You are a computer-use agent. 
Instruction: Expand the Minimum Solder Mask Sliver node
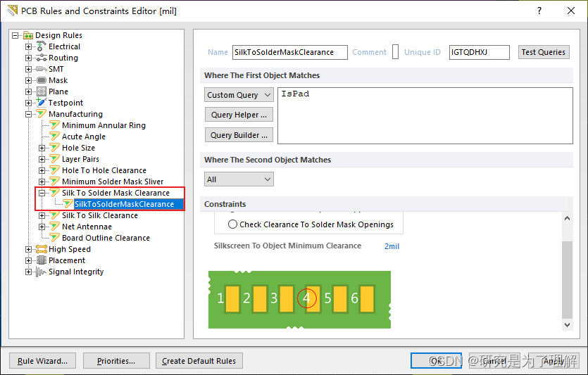click(x=42, y=182)
